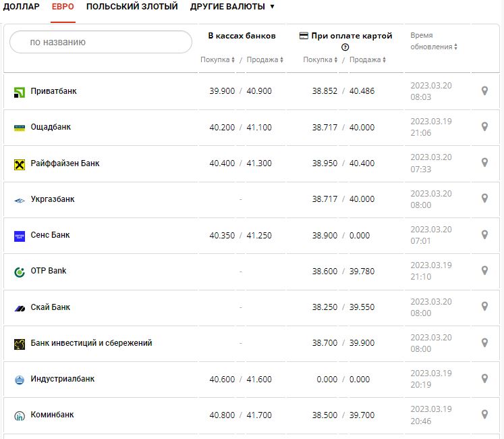Image resolution: width=504 pixels, height=439 pixels.
Task: Click the Сенс Банк logo icon
Action: (20, 236)
